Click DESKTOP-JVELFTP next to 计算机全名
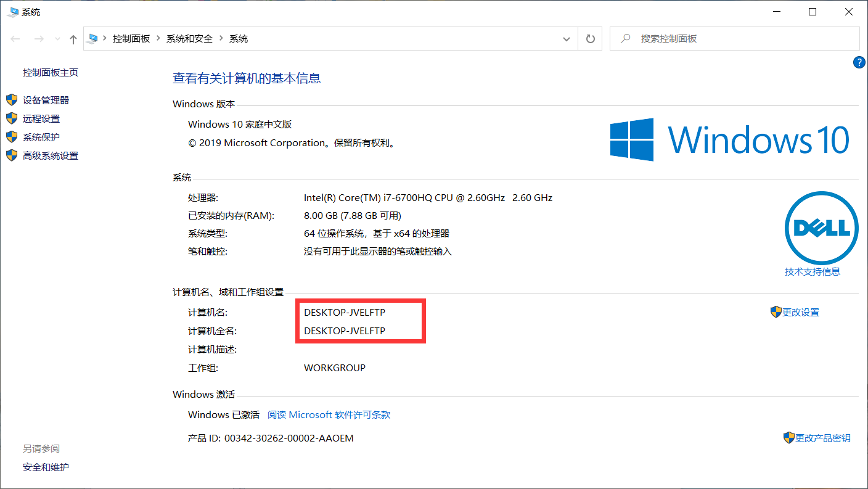Viewport: 868px width, 489px height. tap(345, 331)
